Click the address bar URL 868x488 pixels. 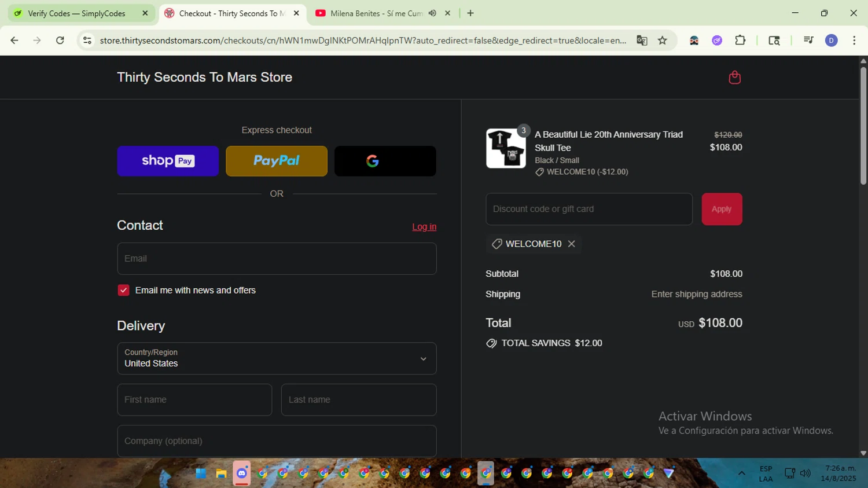(x=363, y=41)
